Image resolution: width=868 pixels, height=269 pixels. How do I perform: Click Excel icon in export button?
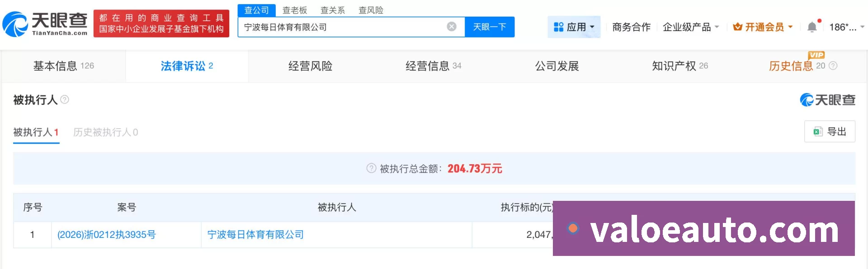tap(817, 131)
